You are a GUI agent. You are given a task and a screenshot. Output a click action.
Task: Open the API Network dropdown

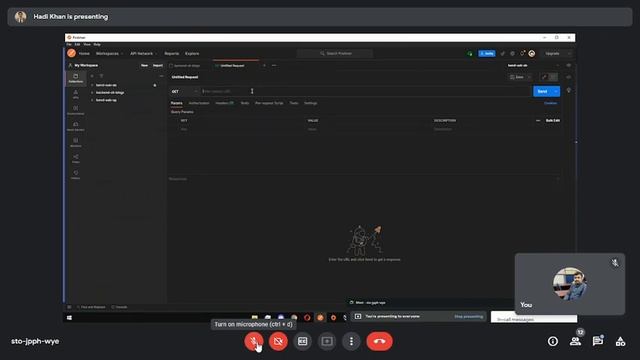tap(143, 53)
